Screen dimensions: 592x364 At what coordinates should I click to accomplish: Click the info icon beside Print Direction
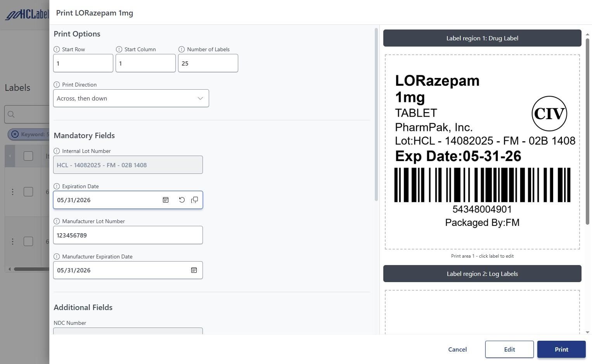click(57, 85)
